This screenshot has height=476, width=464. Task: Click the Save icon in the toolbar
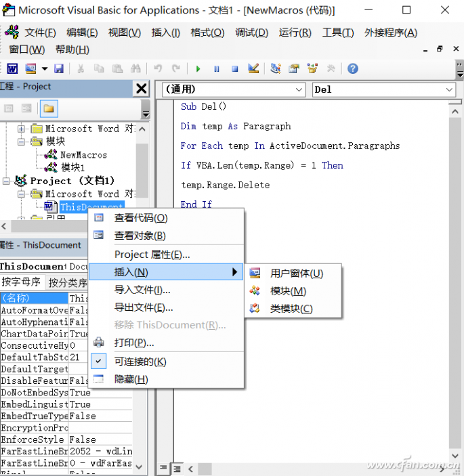coord(59,68)
